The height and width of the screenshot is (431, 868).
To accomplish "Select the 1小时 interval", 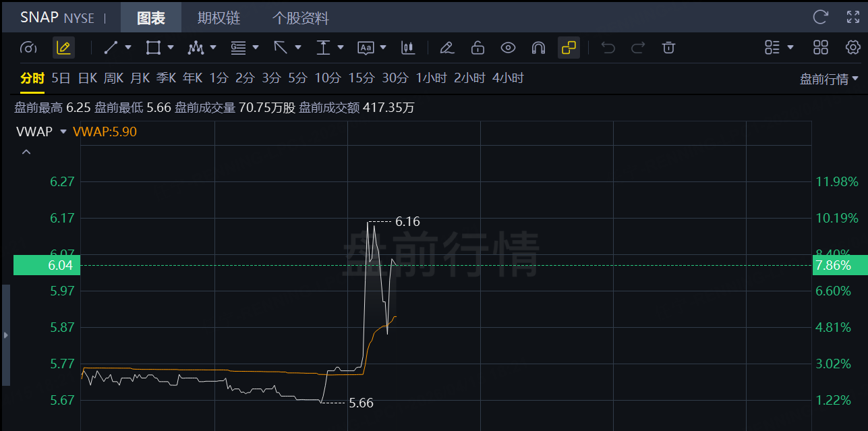I will pos(432,78).
